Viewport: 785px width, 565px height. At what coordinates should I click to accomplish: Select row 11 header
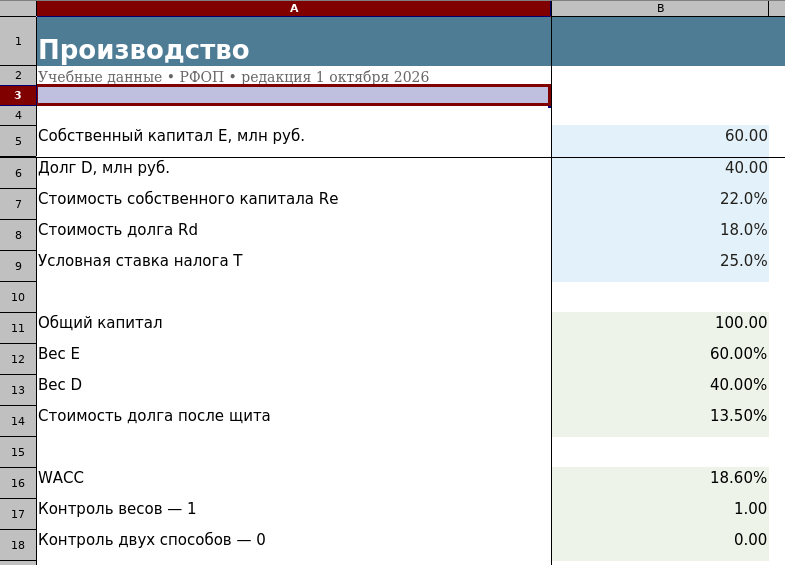tap(18, 328)
